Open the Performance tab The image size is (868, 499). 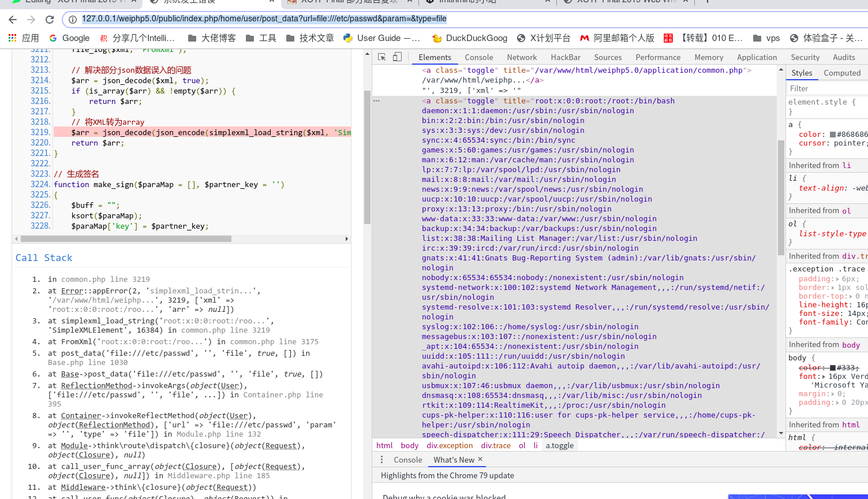tap(658, 57)
